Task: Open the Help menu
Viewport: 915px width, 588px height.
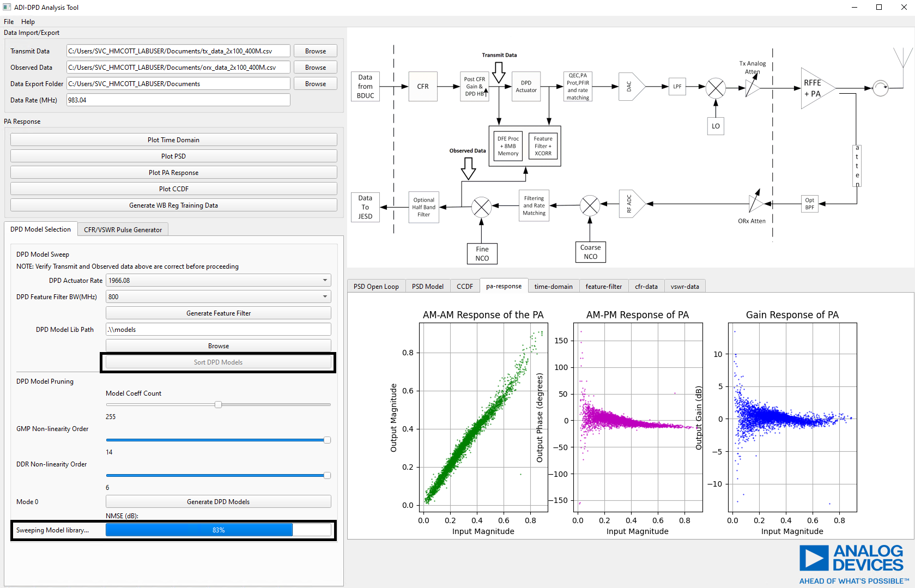Action: point(28,21)
